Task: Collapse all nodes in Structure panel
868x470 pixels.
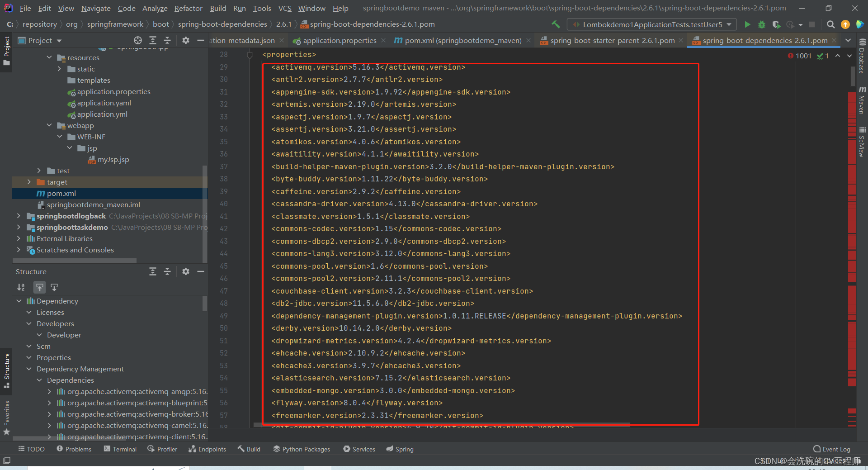Action: click(167, 271)
